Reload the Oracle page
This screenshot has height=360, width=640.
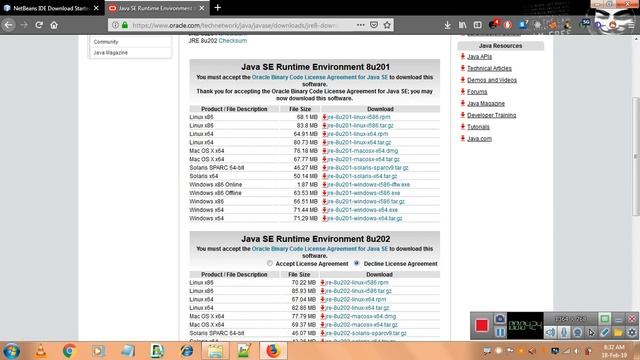[x=39, y=25]
